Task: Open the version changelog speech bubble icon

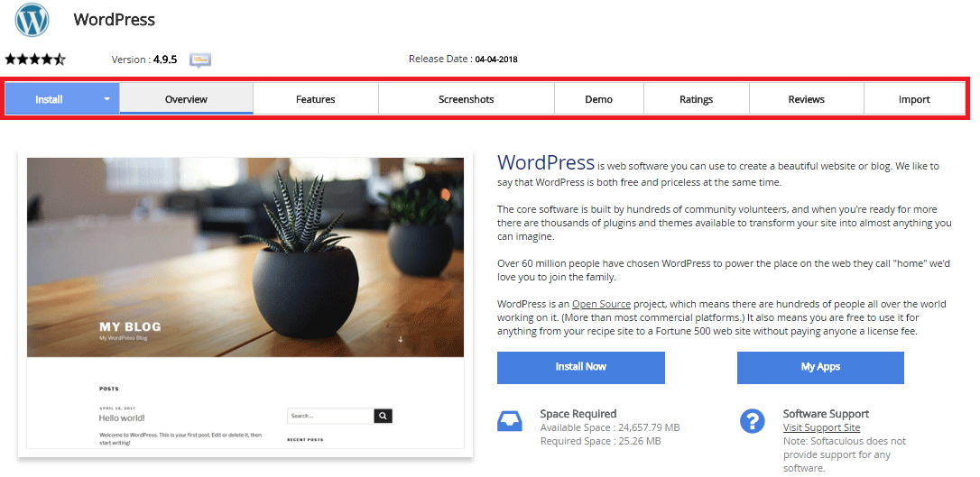Action: (x=200, y=60)
